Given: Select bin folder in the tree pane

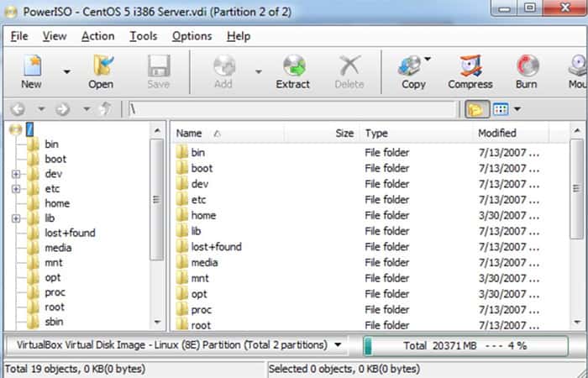Looking at the screenshot, I should (x=51, y=144).
